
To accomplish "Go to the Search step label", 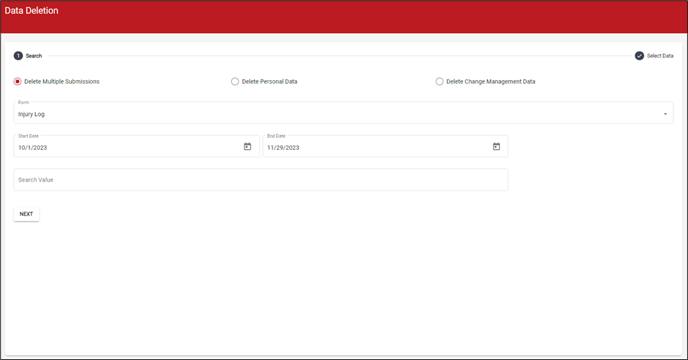I will click(x=34, y=56).
